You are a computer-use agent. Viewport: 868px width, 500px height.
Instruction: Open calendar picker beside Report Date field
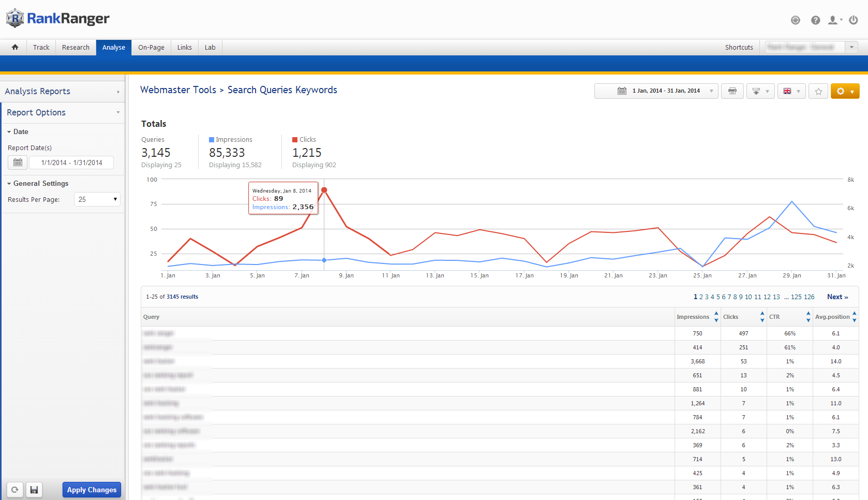pyautogui.click(x=18, y=163)
